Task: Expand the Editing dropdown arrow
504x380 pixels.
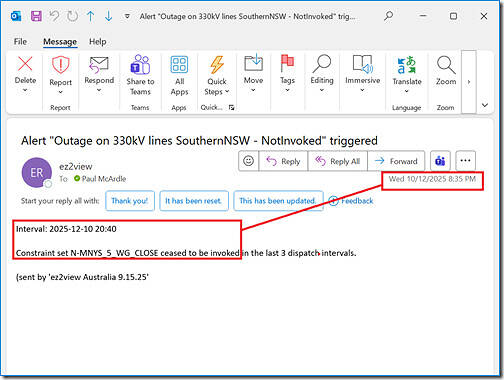Action: pyautogui.click(x=322, y=90)
